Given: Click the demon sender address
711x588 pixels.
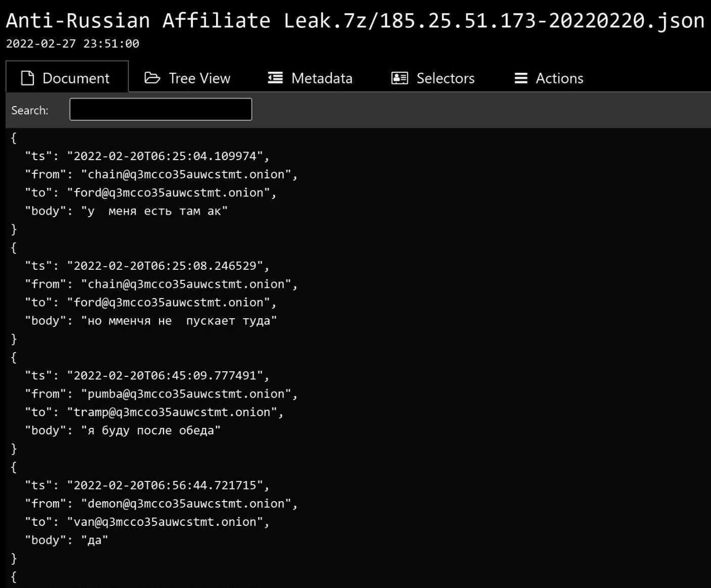Looking at the screenshot, I should (x=186, y=504).
